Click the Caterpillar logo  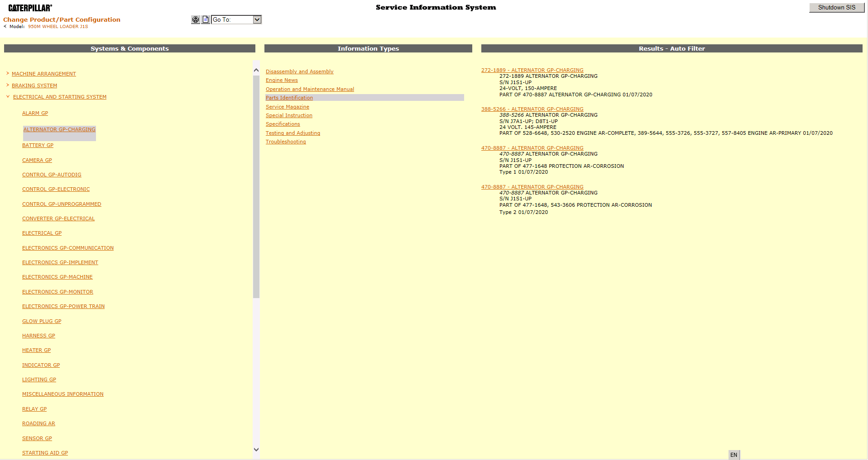pos(30,8)
